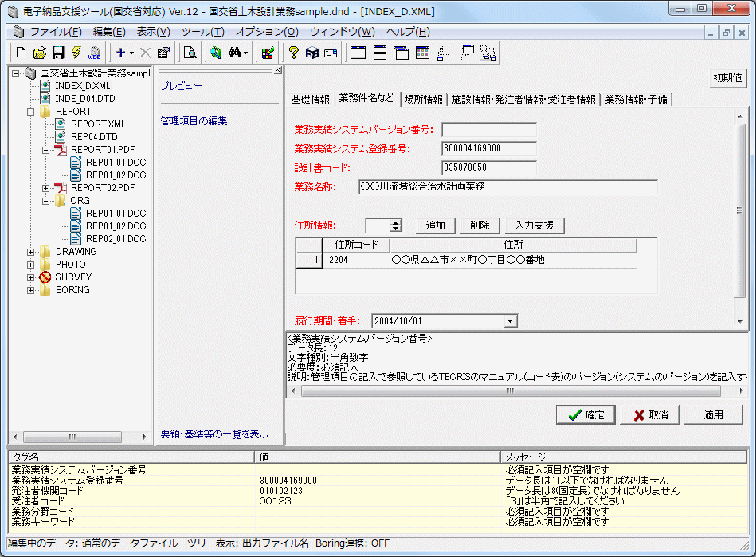Click the blue plus add icon

121,53
